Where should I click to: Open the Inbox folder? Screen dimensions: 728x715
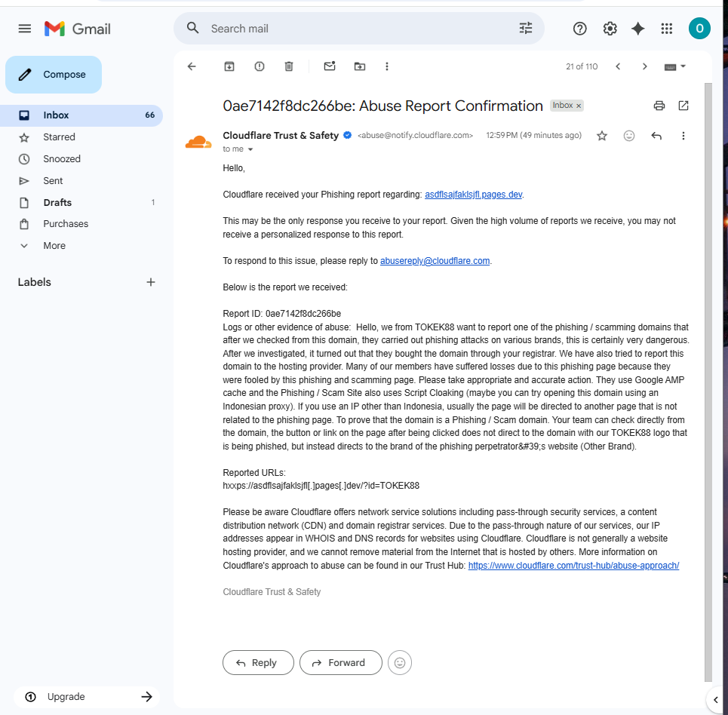pyautogui.click(x=81, y=115)
